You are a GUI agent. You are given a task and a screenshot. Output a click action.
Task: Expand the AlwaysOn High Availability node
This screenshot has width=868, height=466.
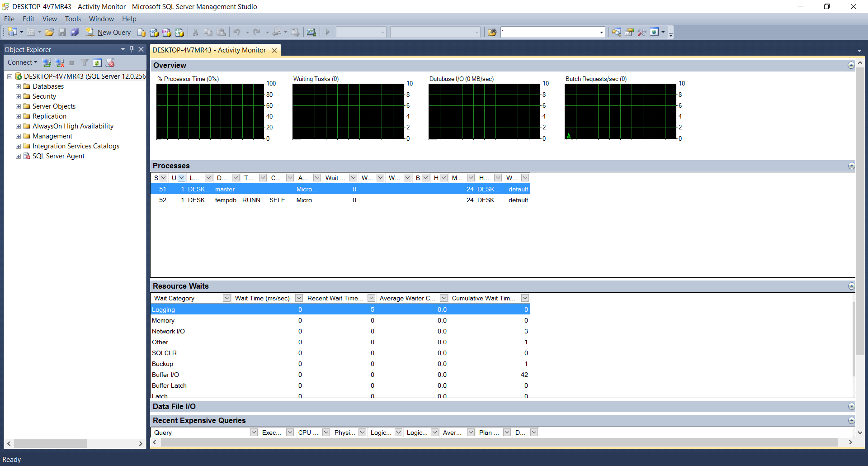(x=18, y=126)
